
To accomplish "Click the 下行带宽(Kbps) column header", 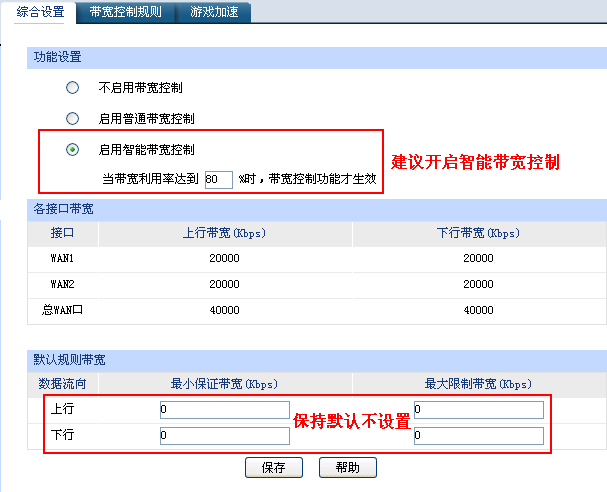I will click(478, 233).
